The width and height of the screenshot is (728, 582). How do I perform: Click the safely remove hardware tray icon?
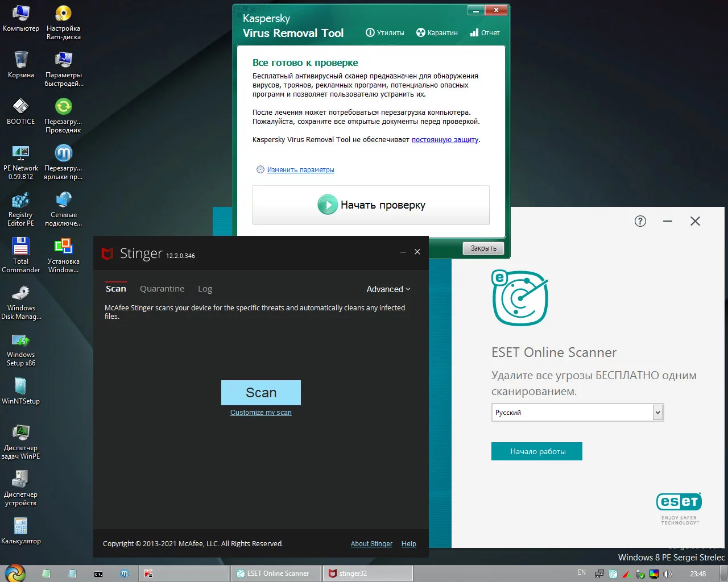pos(640,573)
